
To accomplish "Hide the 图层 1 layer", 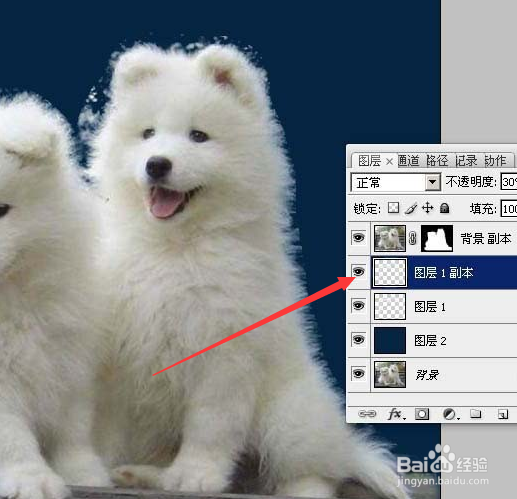I will pos(358,306).
